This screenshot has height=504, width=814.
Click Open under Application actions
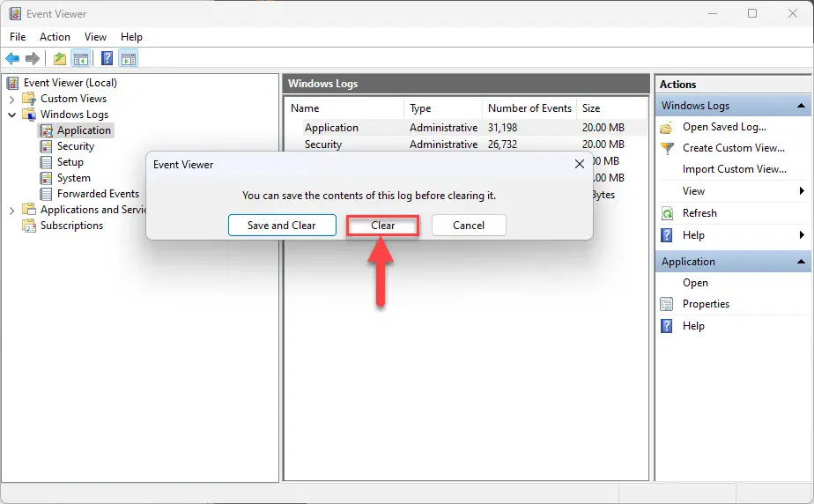pyautogui.click(x=695, y=283)
